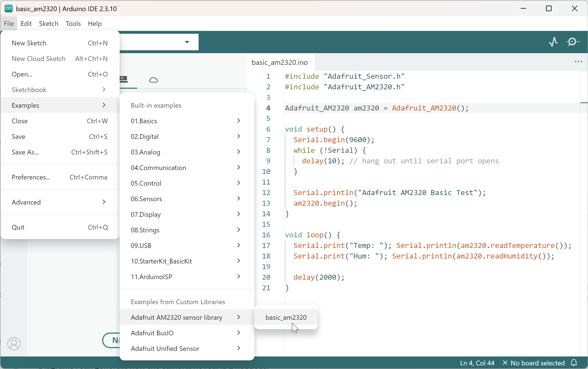Viewport: 588px width, 369px height.
Task: Expand 06.Sensors examples
Action: pos(187,199)
